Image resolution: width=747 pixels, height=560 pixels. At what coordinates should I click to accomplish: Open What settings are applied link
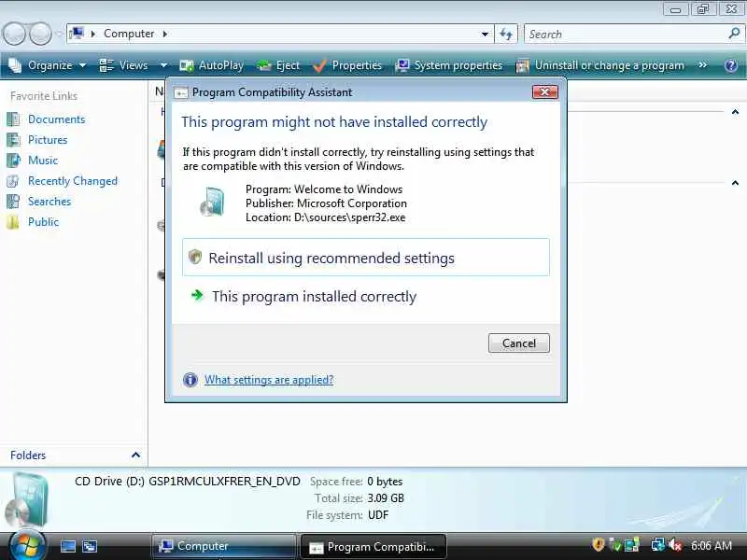(x=269, y=380)
